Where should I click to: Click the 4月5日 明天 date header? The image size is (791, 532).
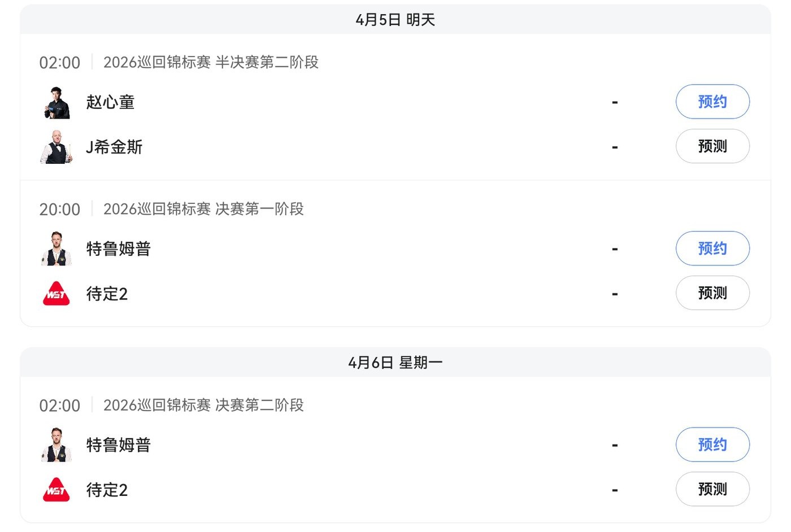395,20
